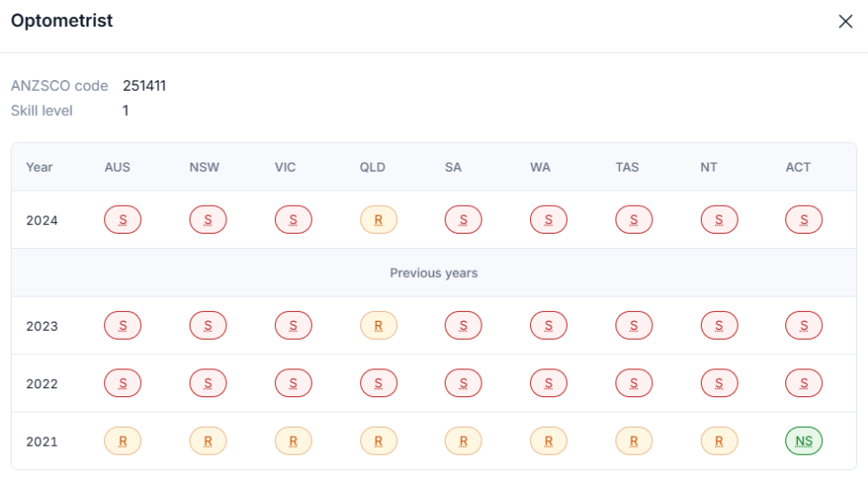This screenshot has width=868, height=479.
Task: Click the 2021 AUS regional badge
Action: [123, 441]
